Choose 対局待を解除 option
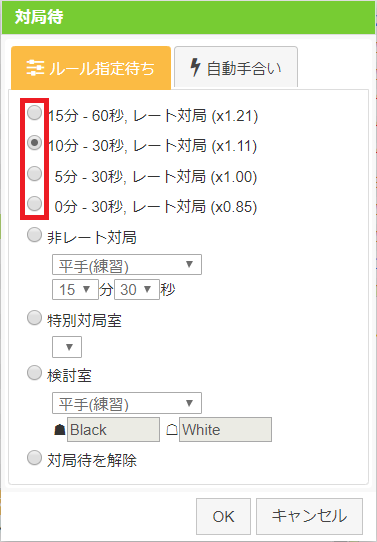The height and width of the screenshot is (542, 377). point(34,458)
